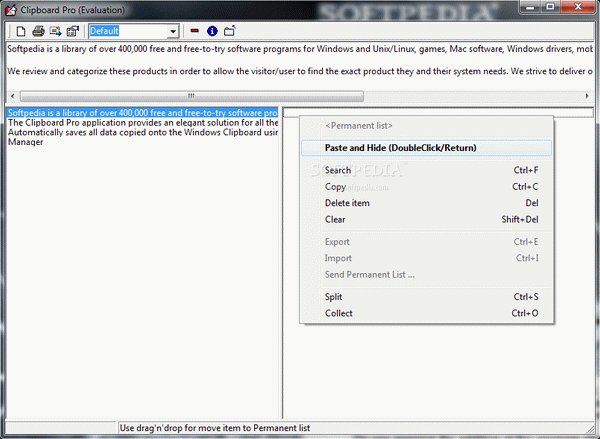
Task: Click the Print icon in toolbar
Action: point(38,31)
